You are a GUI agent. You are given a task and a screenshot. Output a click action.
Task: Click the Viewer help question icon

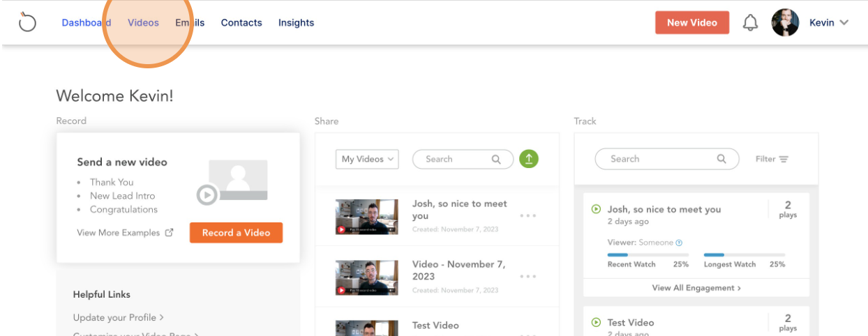679,243
